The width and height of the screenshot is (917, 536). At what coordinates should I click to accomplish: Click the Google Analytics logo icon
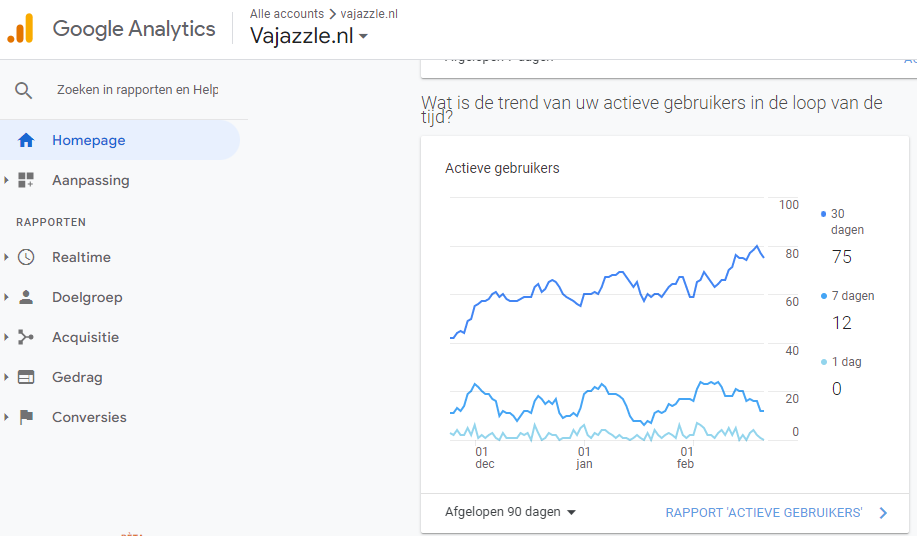pos(20,28)
